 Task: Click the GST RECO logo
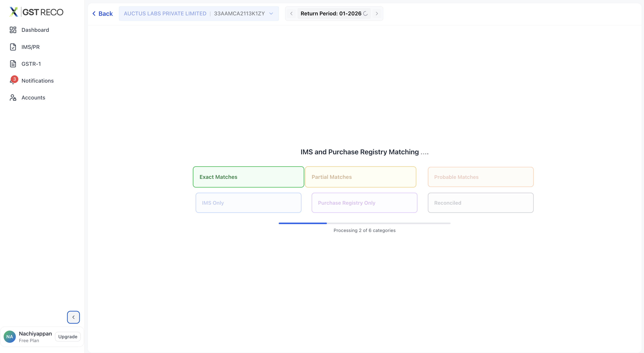[36, 12]
